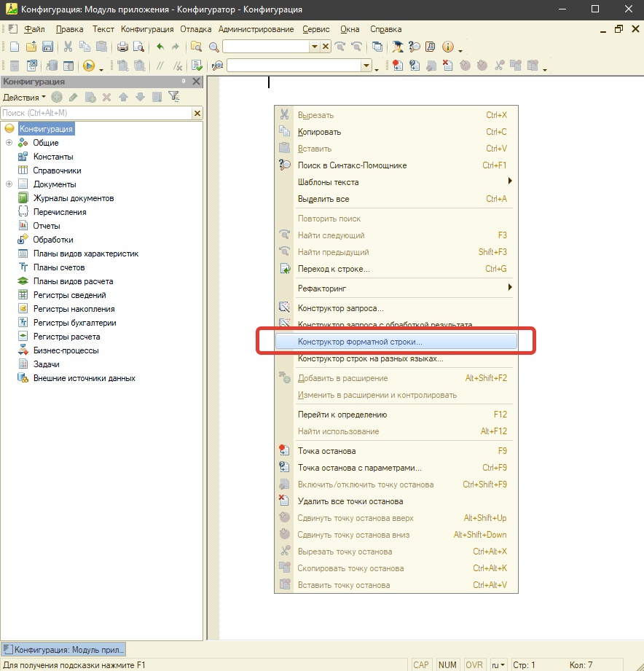Choose Выделить все in context menu
The image size is (644, 671).
[396, 199]
